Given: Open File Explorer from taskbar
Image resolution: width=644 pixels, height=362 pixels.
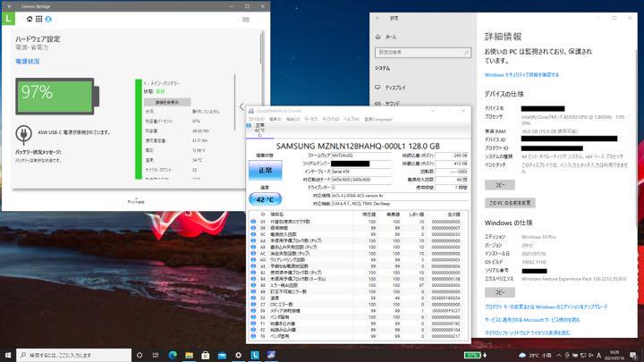Looking at the screenshot, I should (x=189, y=355).
